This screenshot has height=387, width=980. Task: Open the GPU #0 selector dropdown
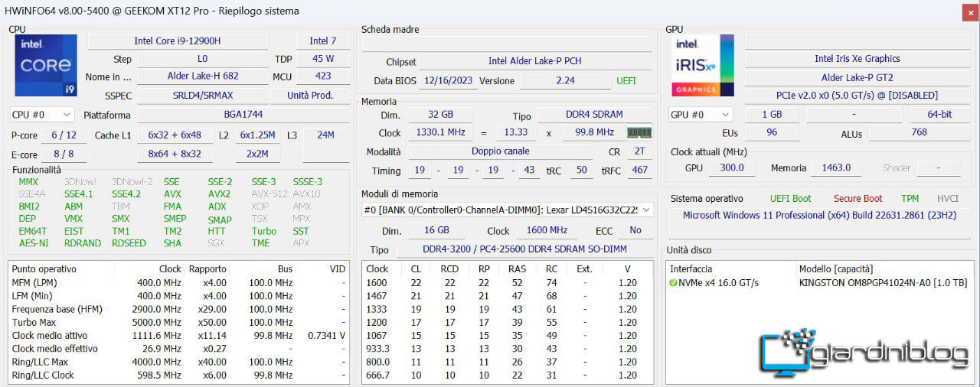[x=700, y=115]
